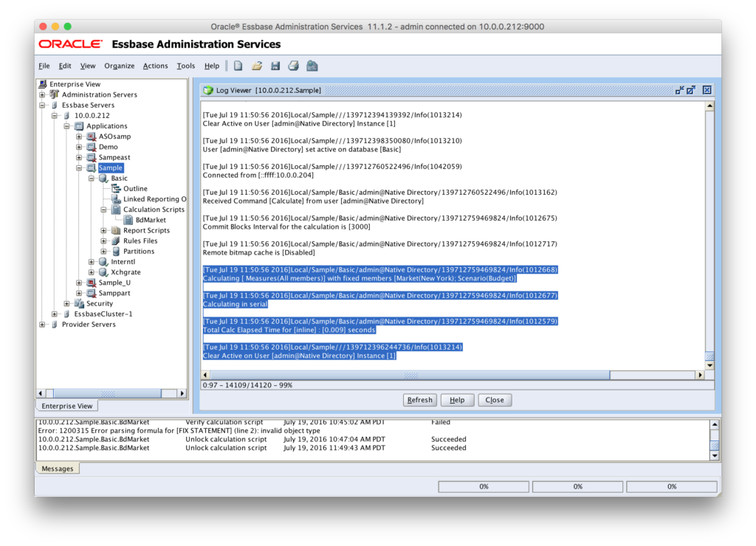Click the ASOsamp application icon

(92, 136)
